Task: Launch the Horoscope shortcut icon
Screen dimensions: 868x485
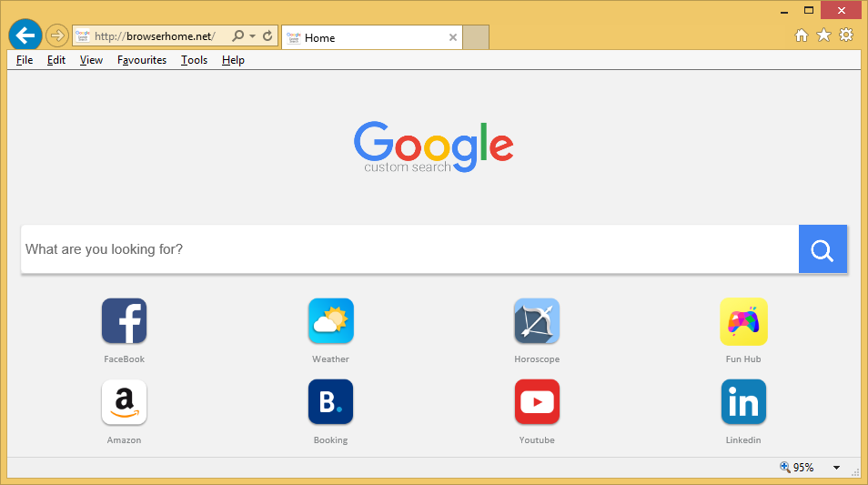Action: (537, 321)
